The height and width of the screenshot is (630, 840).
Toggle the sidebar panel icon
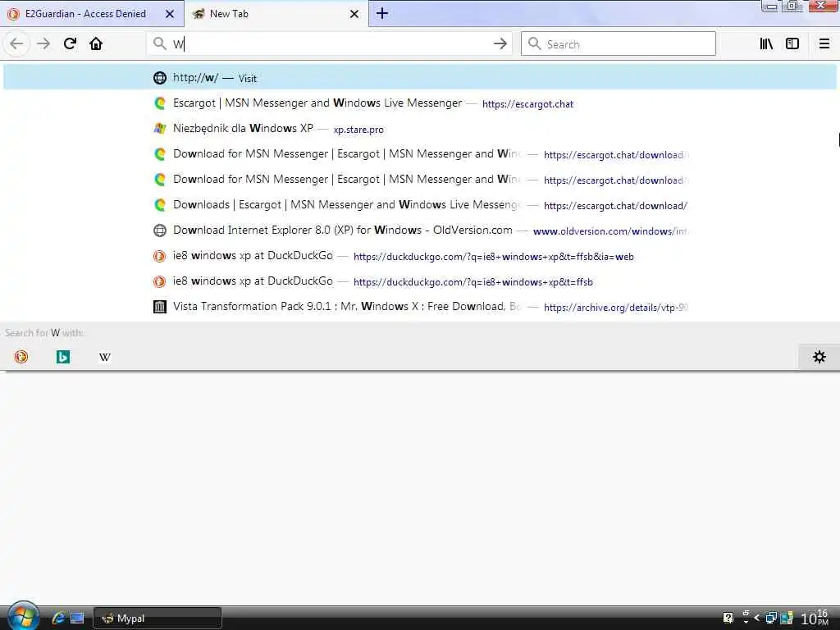792,44
